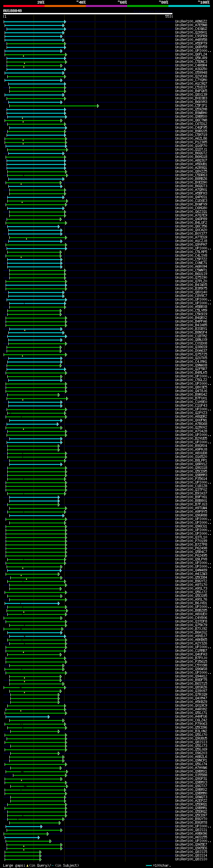
Task: Click UniRef100_C5DNC3 label
Action: click(x=191, y=62)
